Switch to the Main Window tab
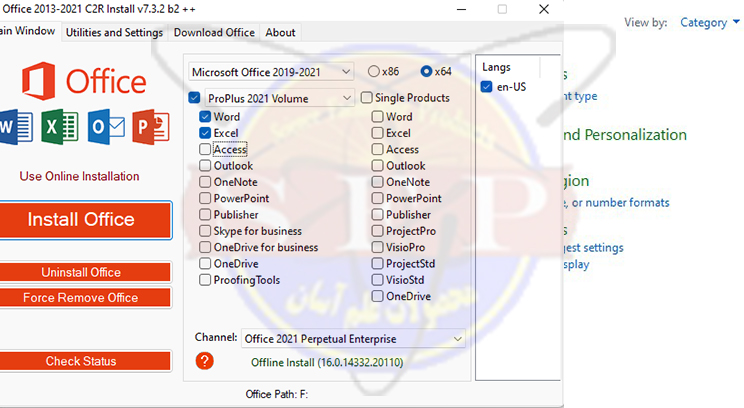The width and height of the screenshot is (744, 408). pyautogui.click(x=29, y=31)
